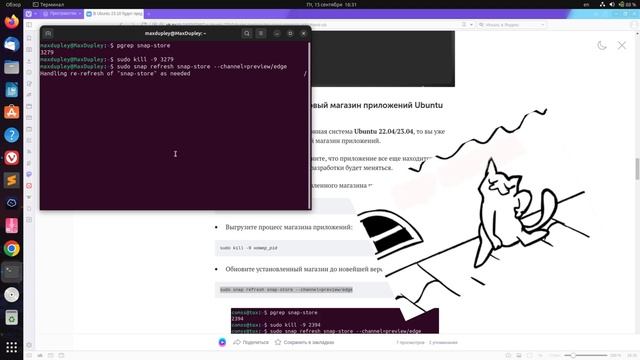Adjust the page zoom slider
640x360 pixels.
(586, 356)
